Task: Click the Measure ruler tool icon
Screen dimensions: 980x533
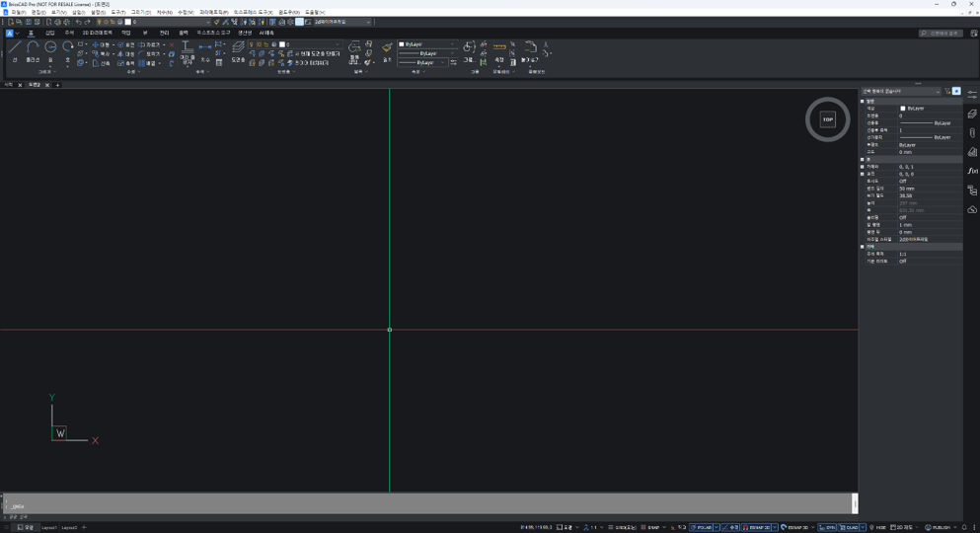Action: tap(499, 47)
